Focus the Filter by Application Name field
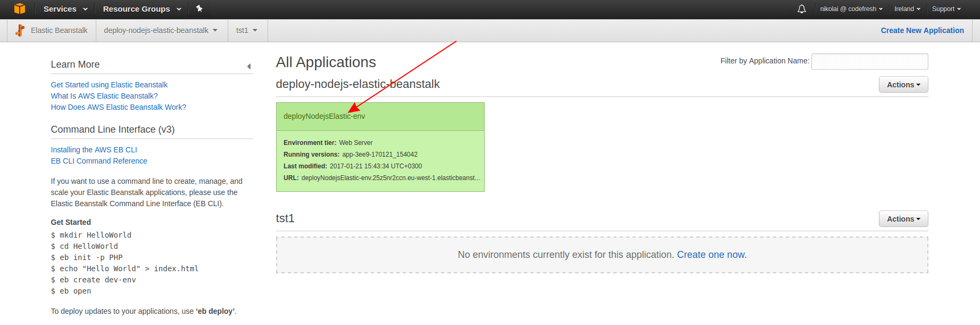 point(869,61)
